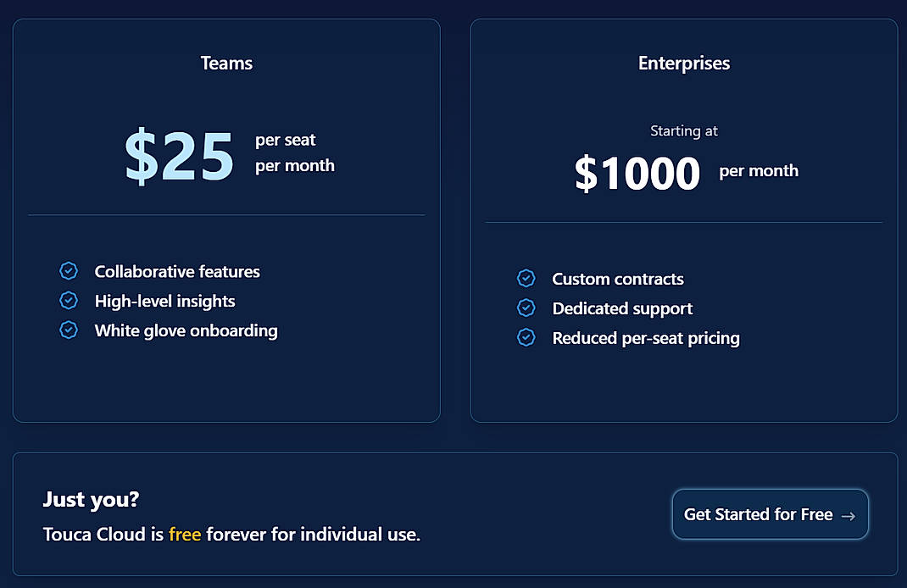
Task: Click the badge icon beside White glove onboarding
Action: (69, 330)
